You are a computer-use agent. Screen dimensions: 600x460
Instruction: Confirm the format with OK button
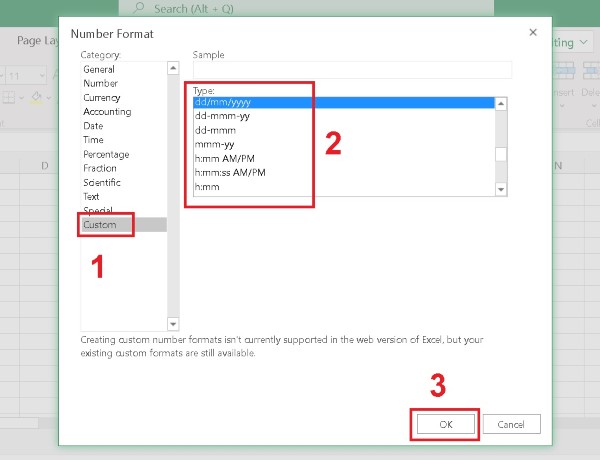point(444,424)
